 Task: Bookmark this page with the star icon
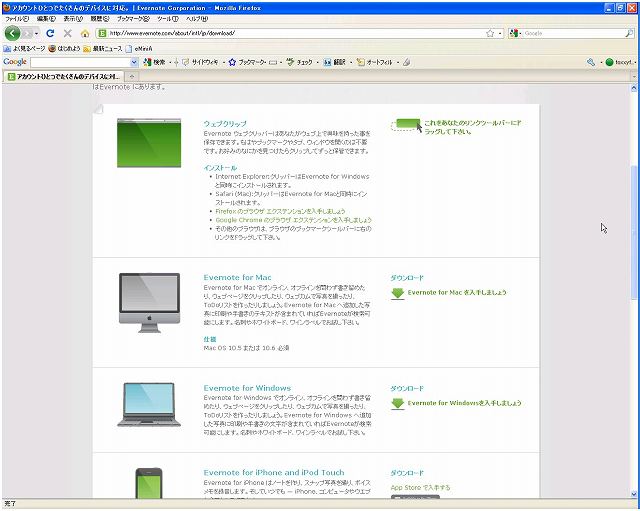pyautogui.click(x=490, y=33)
